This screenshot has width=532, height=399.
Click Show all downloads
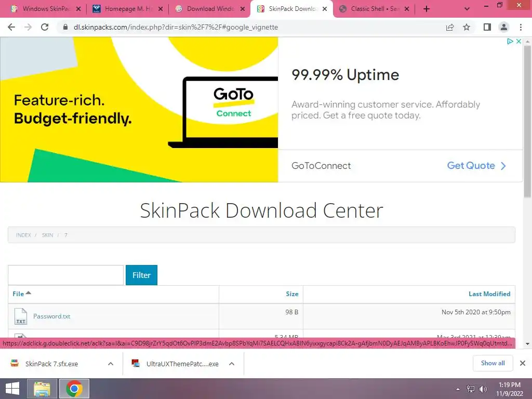click(493, 363)
